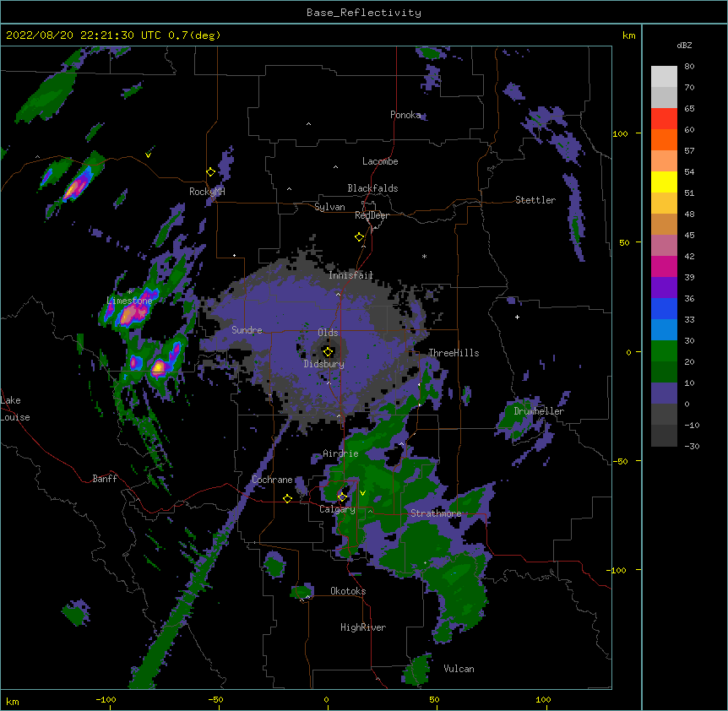Click the -100 km label on right axis

coord(617,570)
